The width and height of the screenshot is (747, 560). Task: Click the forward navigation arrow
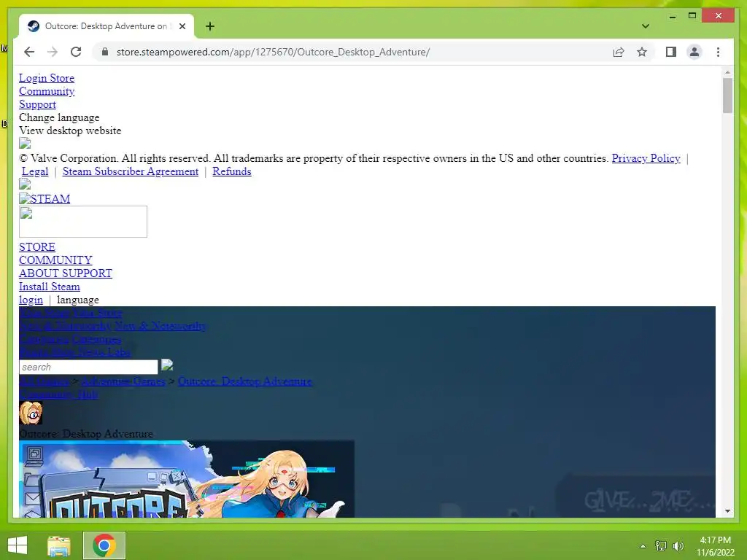point(53,52)
